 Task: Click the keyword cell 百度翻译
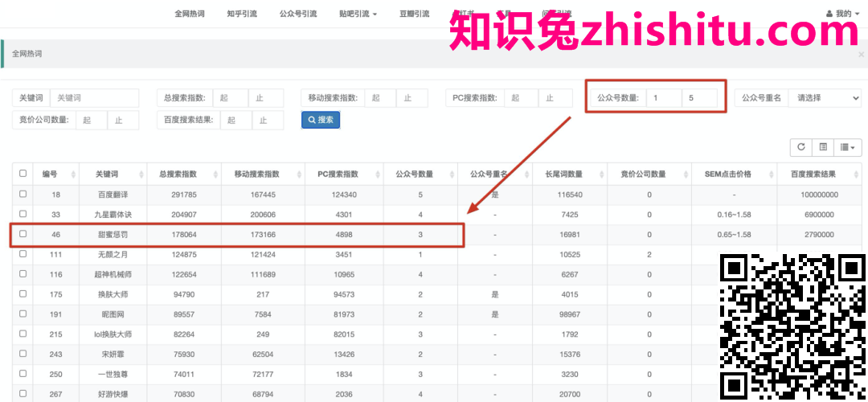click(113, 195)
